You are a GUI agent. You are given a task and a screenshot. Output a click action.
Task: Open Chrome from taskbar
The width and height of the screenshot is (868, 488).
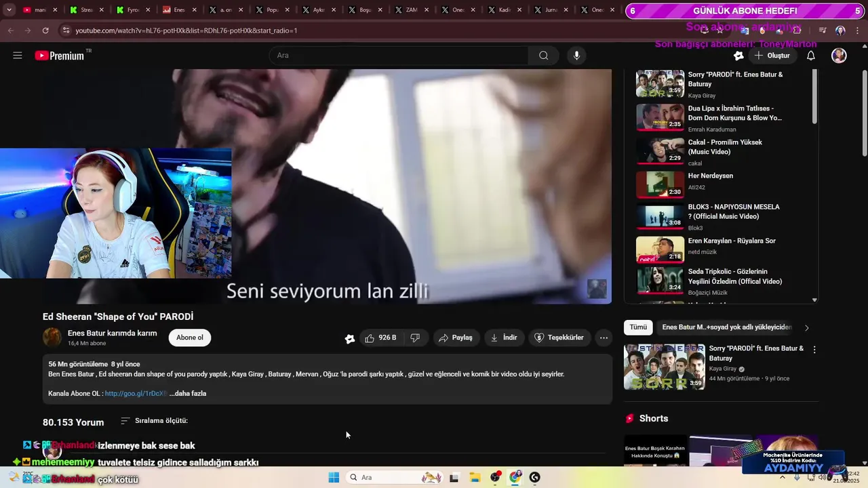click(515, 477)
